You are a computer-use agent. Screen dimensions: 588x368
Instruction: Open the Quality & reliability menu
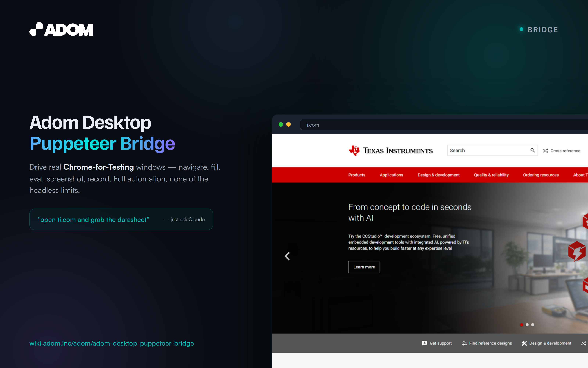coord(491,175)
